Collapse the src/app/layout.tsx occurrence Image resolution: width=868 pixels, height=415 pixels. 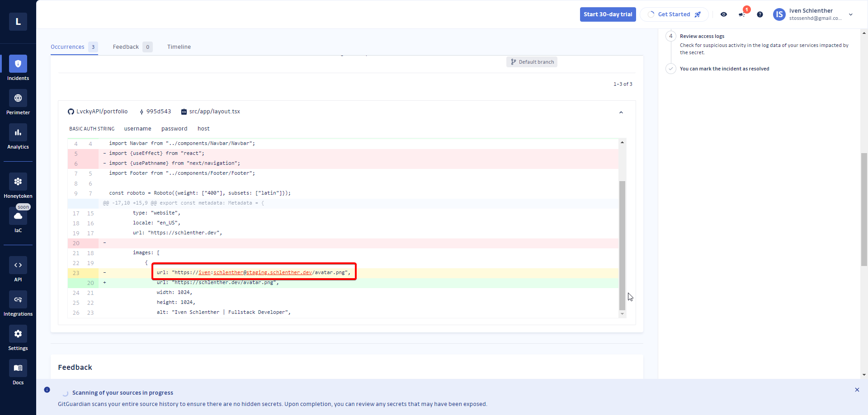(x=621, y=112)
